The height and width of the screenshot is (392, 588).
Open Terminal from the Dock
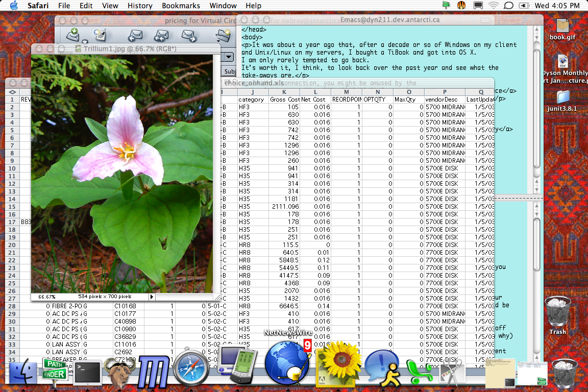pos(88,373)
